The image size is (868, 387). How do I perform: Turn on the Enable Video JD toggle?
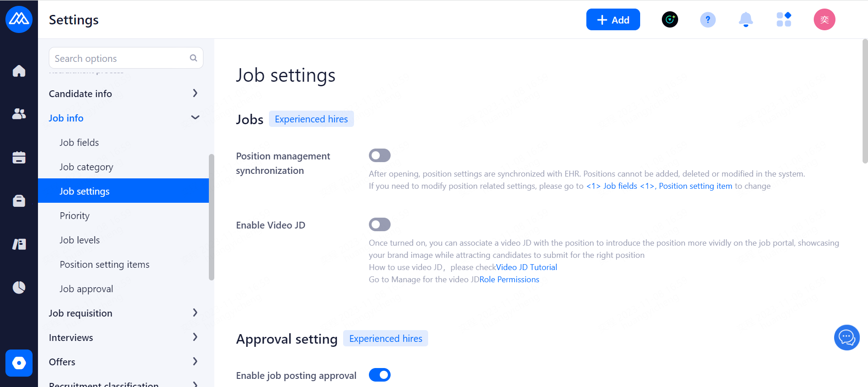[x=380, y=224]
